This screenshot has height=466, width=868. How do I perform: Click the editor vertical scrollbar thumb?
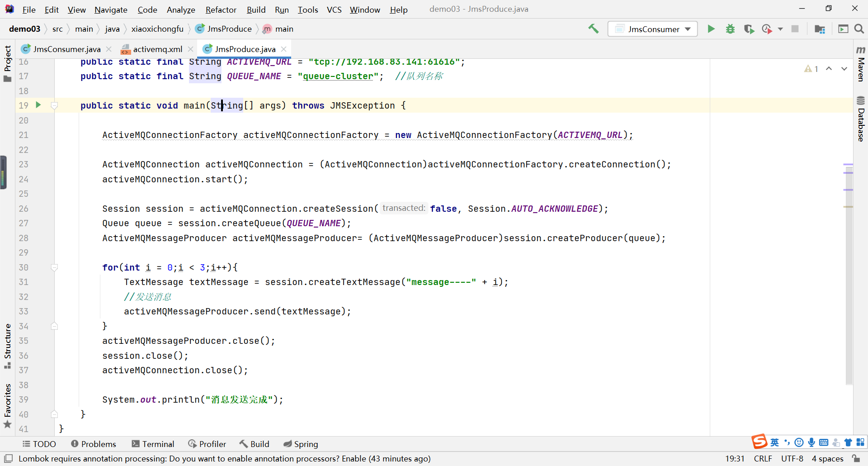849,275
